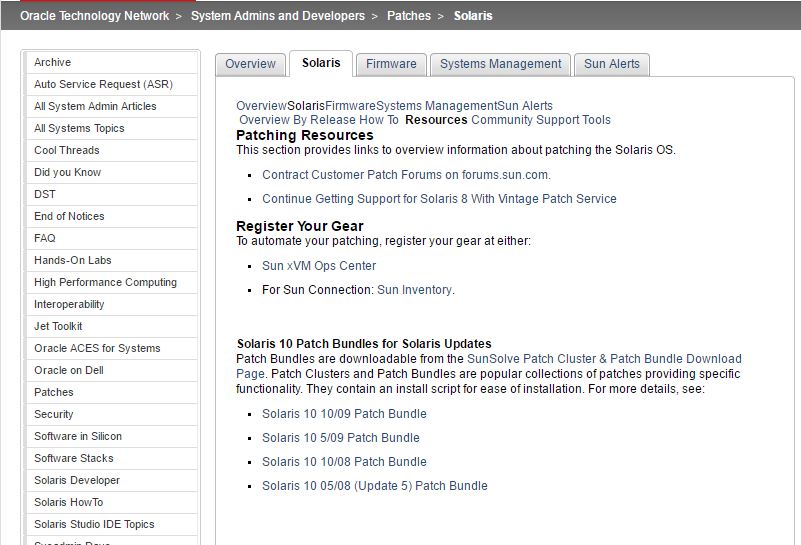Screen dimensions: 801x545
Task: Go to Oracle ACES for Systems
Action: (x=111, y=348)
